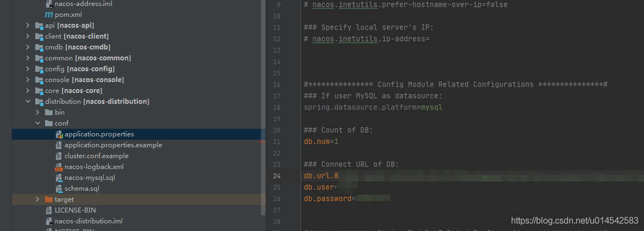The height and width of the screenshot is (231, 644).
Task: Select LICENSE-BIN in the project tree
Action: tap(75, 210)
